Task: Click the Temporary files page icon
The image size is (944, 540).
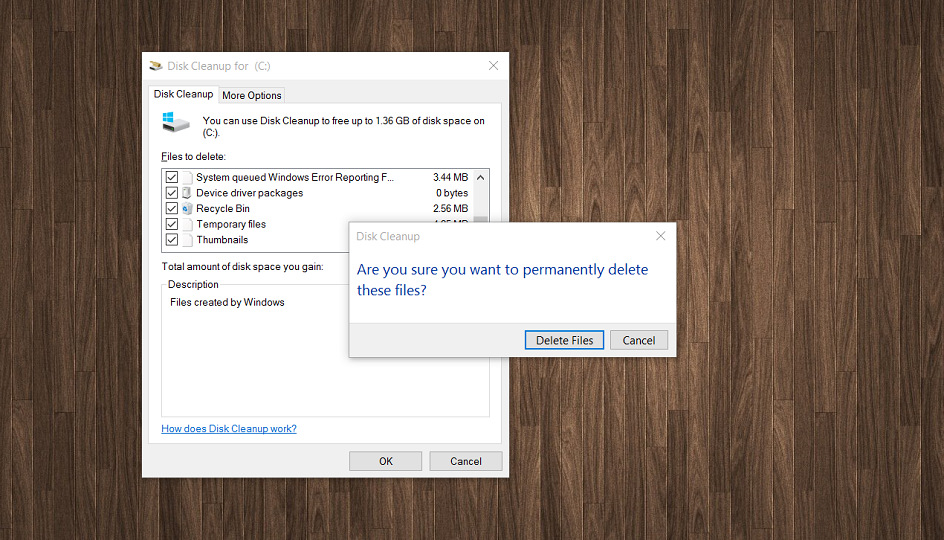Action: (187, 224)
